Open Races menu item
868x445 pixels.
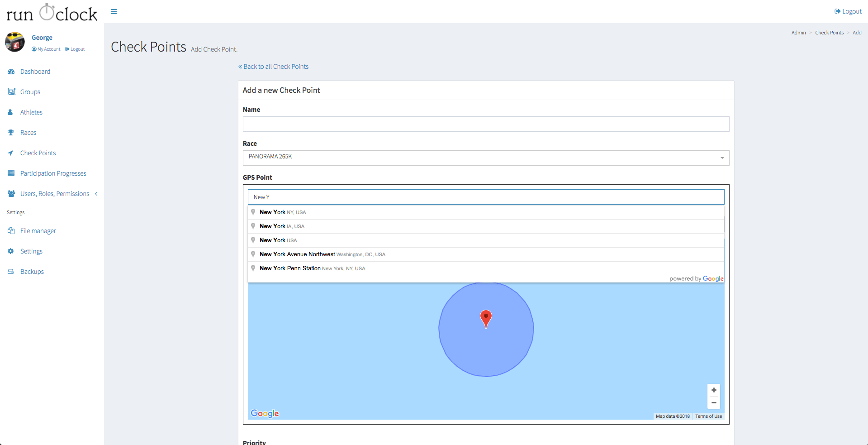(28, 133)
